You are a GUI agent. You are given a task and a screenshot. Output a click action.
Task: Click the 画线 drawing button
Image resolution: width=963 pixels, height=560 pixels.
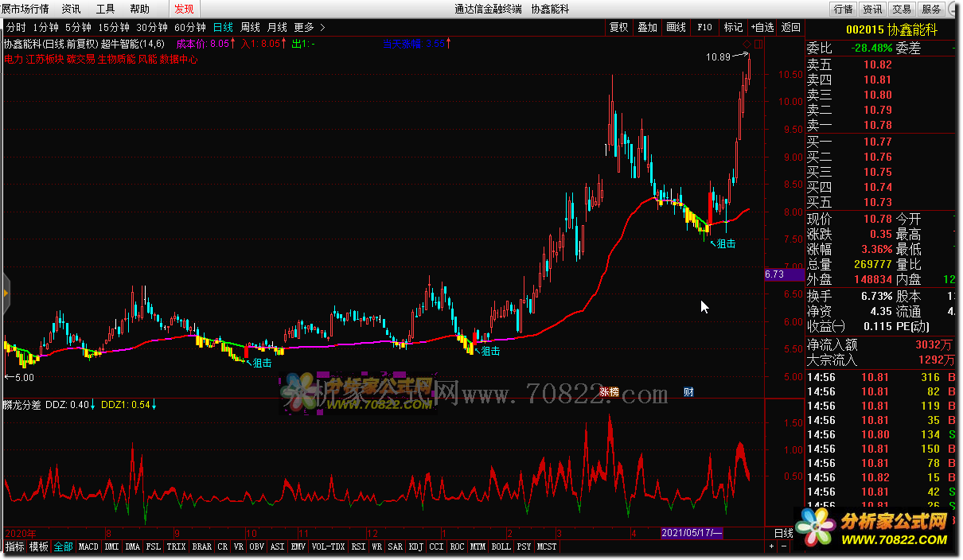coord(676,27)
